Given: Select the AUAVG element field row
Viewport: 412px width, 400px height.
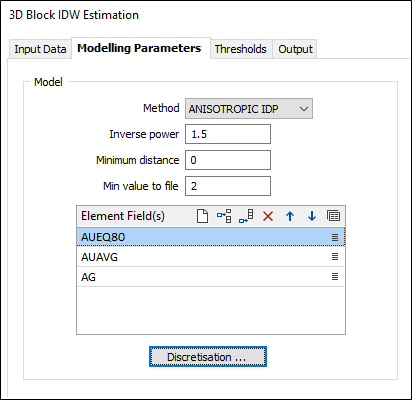Looking at the screenshot, I should click(211, 257).
